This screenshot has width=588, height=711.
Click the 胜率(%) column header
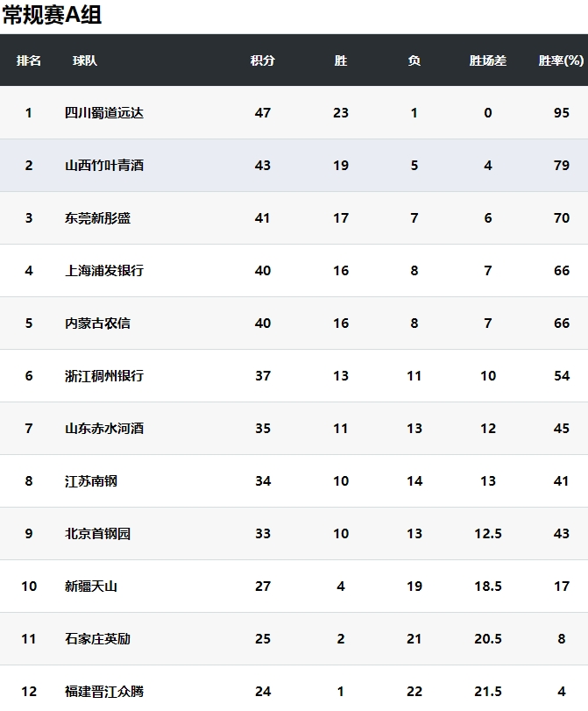click(561, 60)
